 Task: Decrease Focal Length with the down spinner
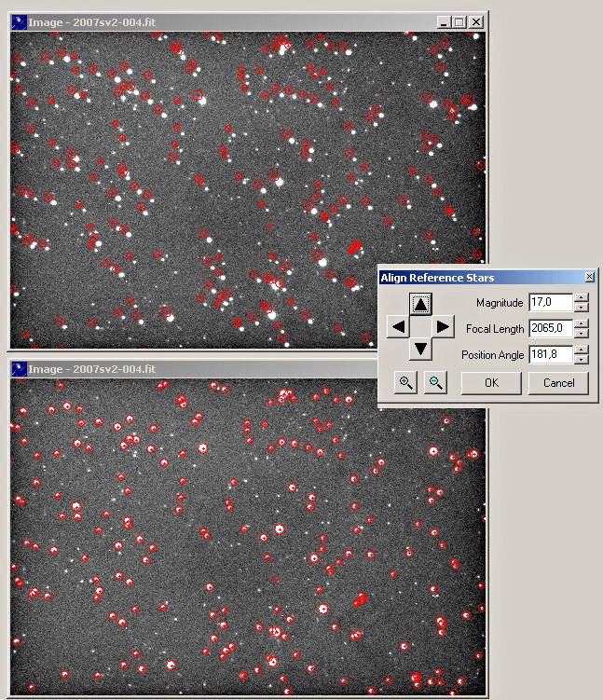pos(582,333)
